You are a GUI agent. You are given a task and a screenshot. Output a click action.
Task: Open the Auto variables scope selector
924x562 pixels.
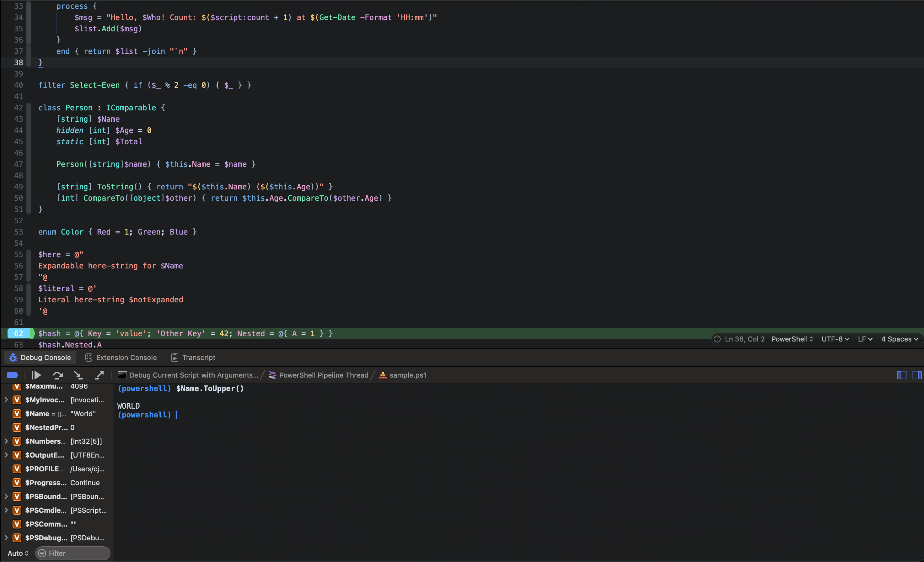(18, 554)
